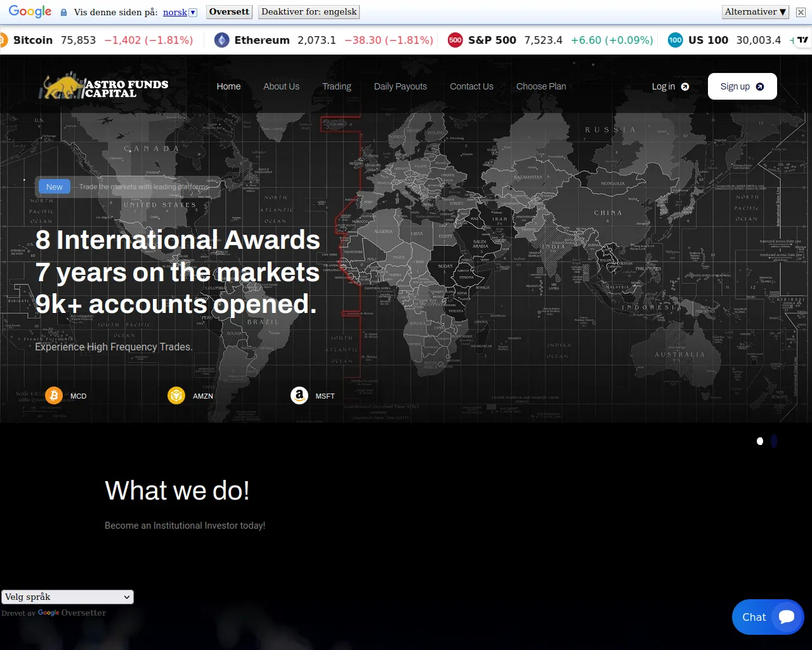Screen dimensions: 812x650
Task: Click the arrow icon next to Log in
Action: [685, 86]
